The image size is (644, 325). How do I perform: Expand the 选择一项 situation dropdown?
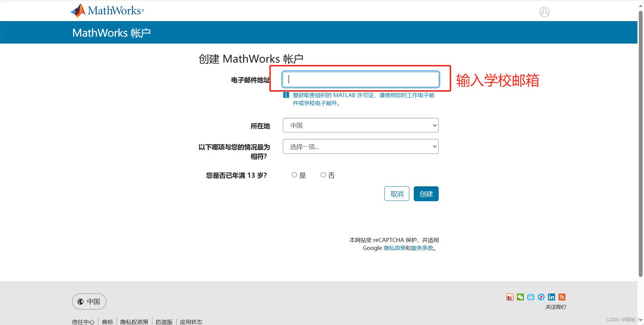tap(360, 146)
